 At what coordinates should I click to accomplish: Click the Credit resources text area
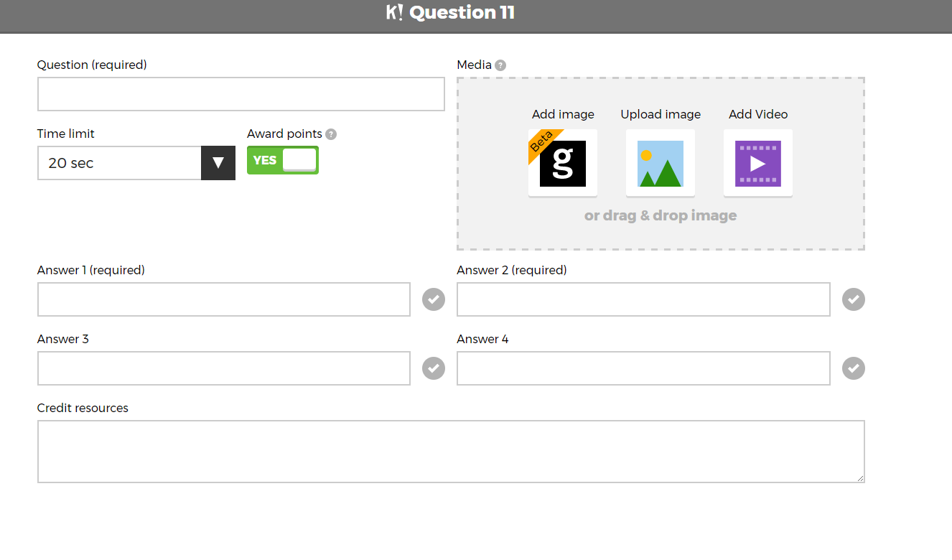tap(450, 452)
